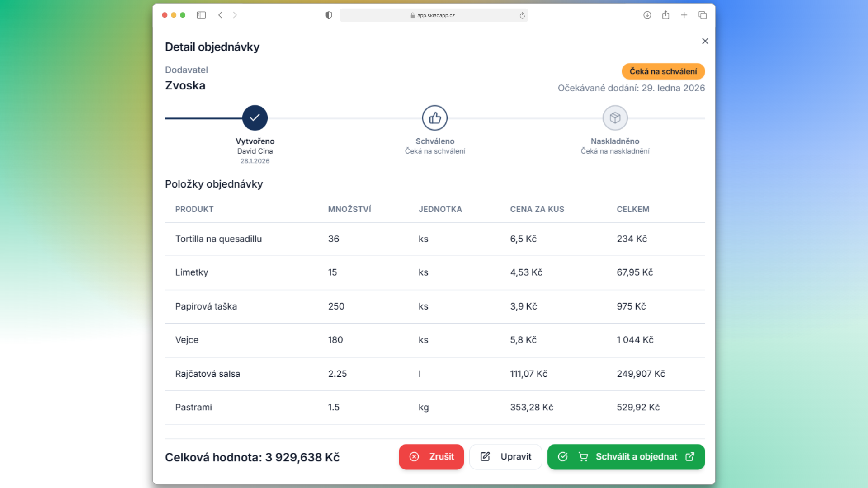Click the forward navigation arrow

click(x=235, y=15)
